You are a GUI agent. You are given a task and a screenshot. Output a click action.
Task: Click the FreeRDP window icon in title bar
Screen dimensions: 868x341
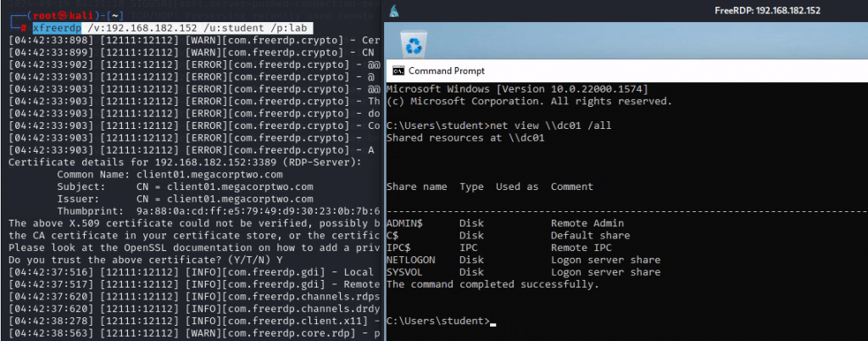pyautogui.click(x=394, y=10)
